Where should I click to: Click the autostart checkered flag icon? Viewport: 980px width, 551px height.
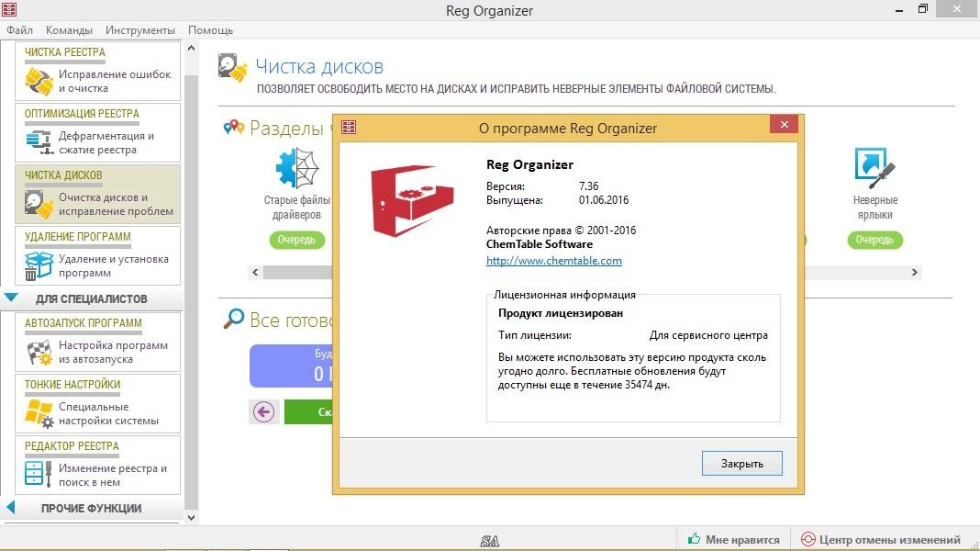(39, 352)
